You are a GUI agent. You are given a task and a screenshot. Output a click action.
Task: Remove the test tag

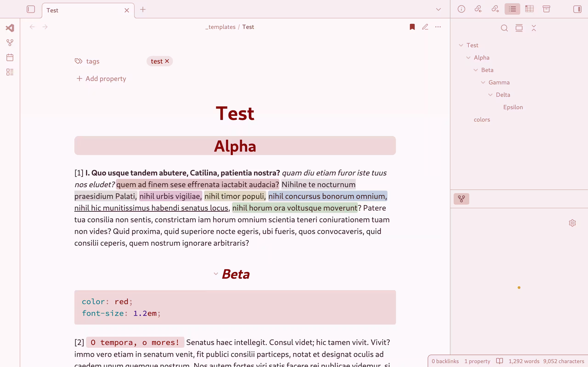[167, 61]
